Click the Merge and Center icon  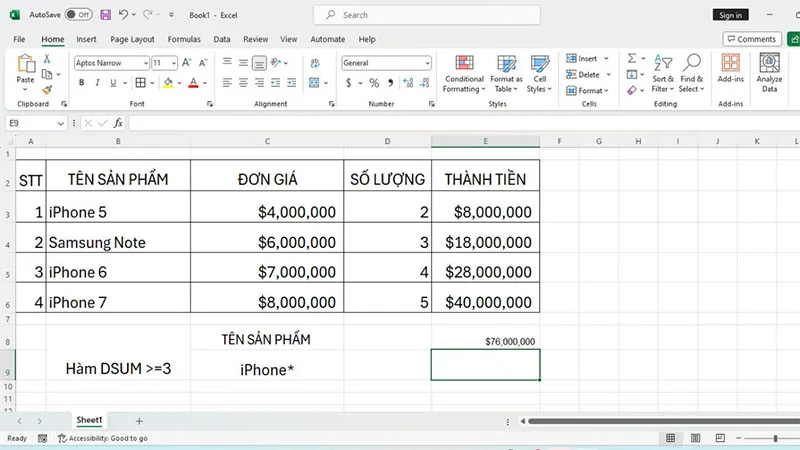tap(314, 83)
